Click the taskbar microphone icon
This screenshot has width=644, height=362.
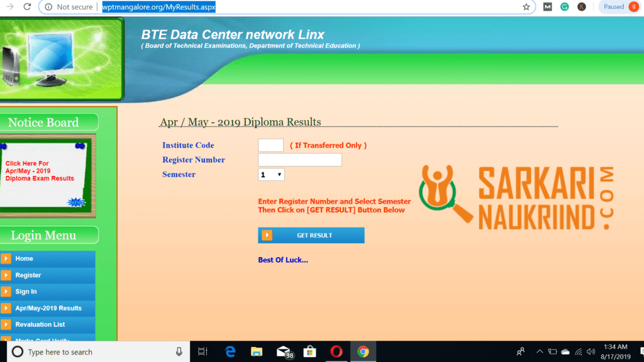179,352
